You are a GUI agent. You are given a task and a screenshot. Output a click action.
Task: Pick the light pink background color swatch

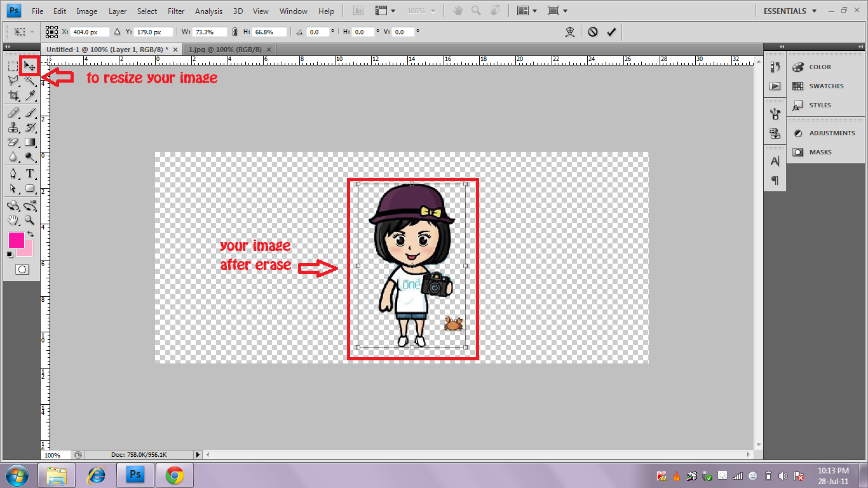click(x=28, y=252)
